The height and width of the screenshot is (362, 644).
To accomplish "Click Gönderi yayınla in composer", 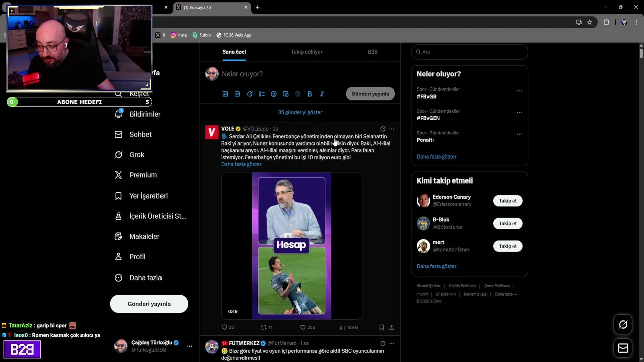I will pos(370,94).
